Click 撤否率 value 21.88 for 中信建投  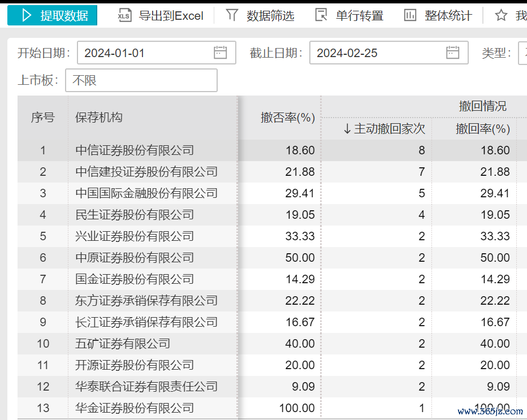[300, 172]
